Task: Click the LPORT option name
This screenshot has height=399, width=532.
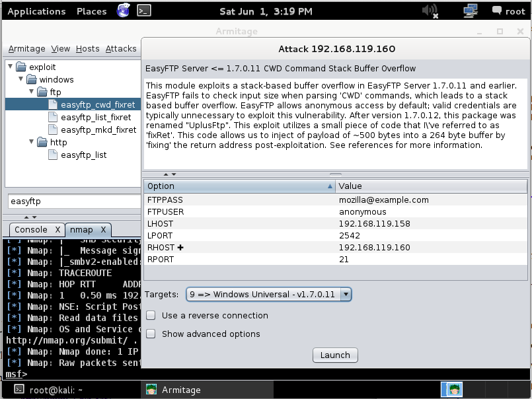Action: pos(160,235)
